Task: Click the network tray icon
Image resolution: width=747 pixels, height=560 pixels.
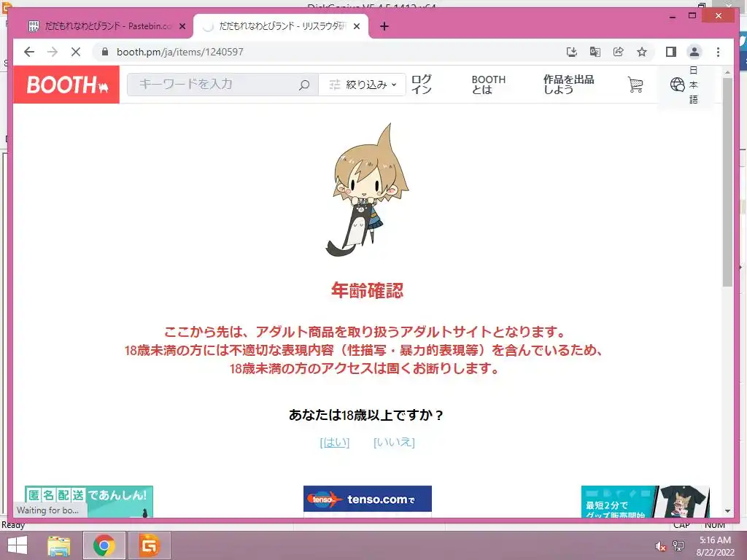Action: coord(678,546)
